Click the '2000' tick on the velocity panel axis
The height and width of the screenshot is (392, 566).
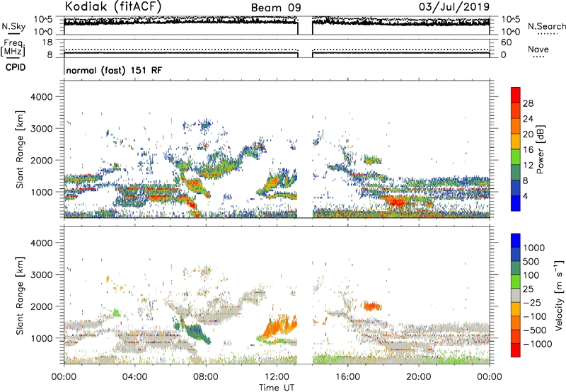coord(41,306)
